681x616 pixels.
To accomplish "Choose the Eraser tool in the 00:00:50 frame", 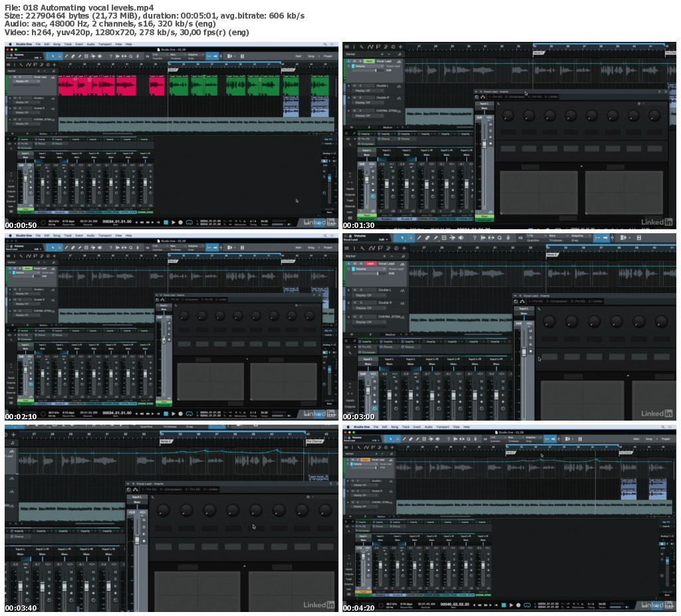I will tap(73, 56).
